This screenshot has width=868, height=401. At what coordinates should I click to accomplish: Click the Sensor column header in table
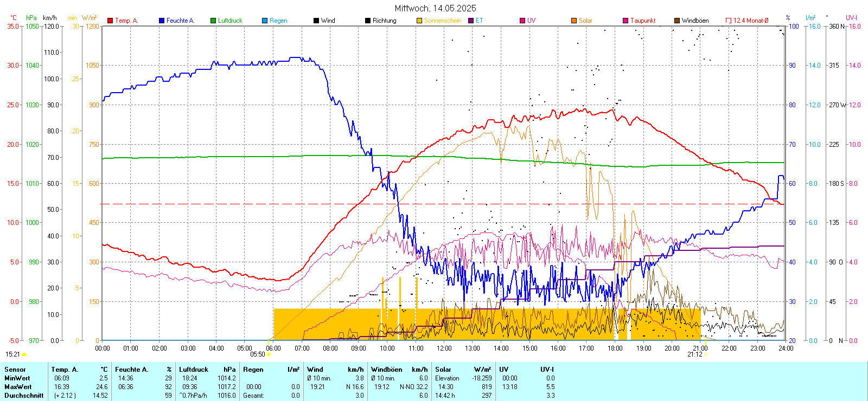point(15,370)
